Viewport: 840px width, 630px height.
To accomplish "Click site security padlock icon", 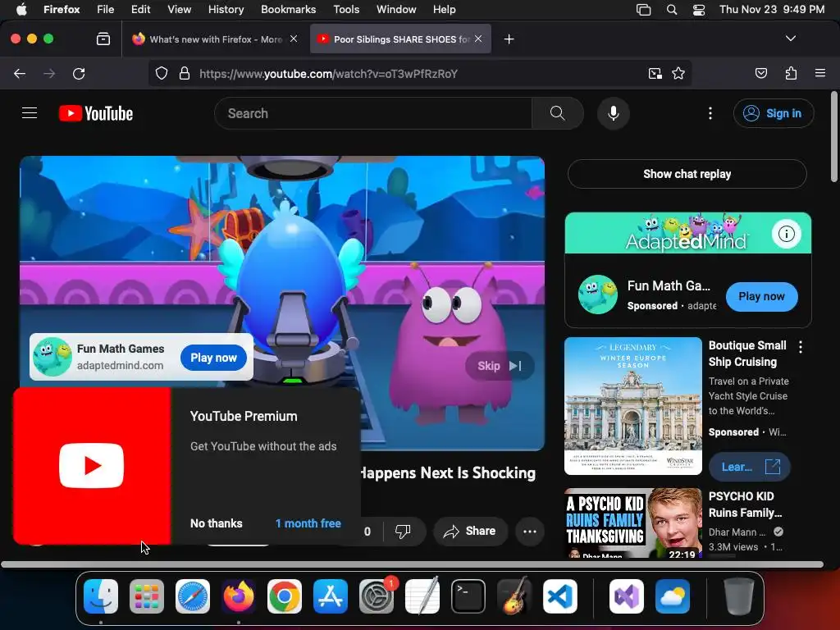I will 185,73.
